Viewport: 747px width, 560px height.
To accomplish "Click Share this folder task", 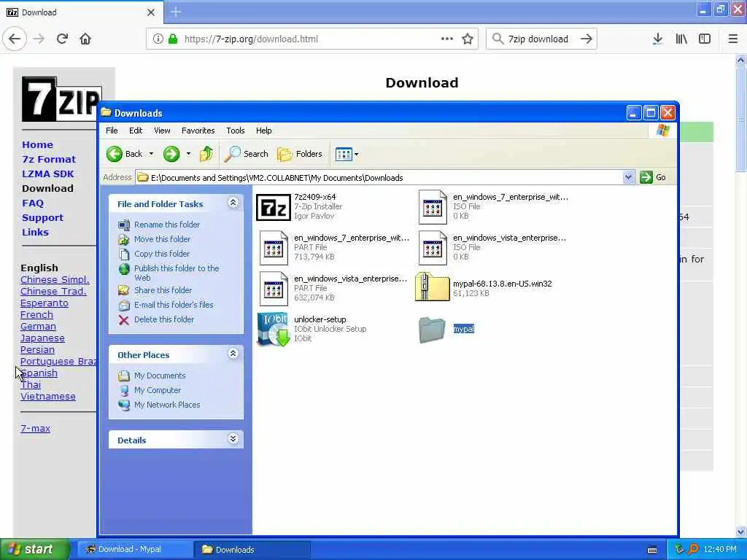I will pyautogui.click(x=163, y=290).
